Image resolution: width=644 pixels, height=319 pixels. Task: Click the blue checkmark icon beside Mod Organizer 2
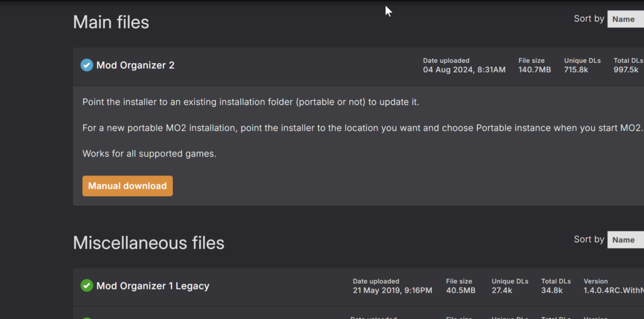(87, 65)
